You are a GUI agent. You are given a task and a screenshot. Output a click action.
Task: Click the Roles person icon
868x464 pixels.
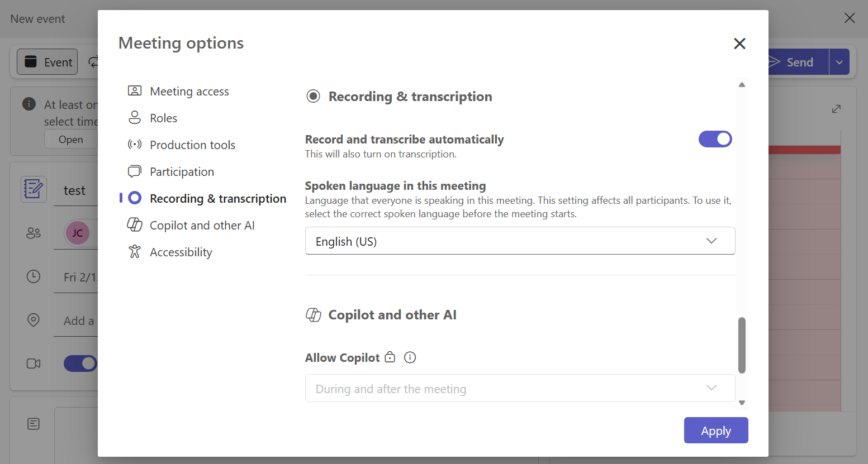pyautogui.click(x=135, y=118)
